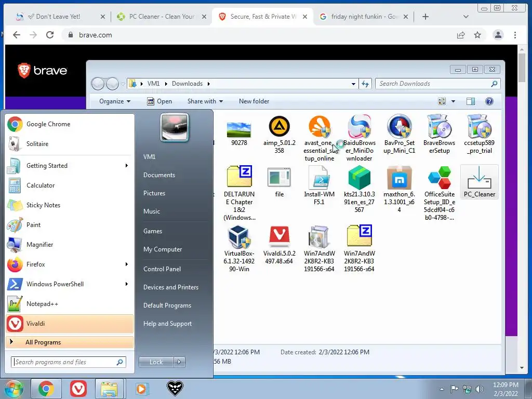Expand the Firefox jump list arrow
The image size is (532, 399).
(127, 264)
